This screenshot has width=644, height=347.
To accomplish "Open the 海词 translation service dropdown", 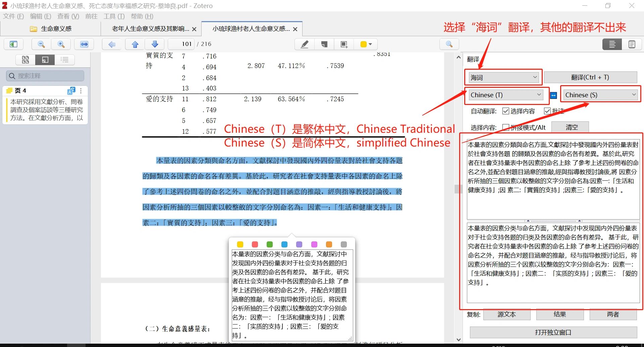I will 503,77.
